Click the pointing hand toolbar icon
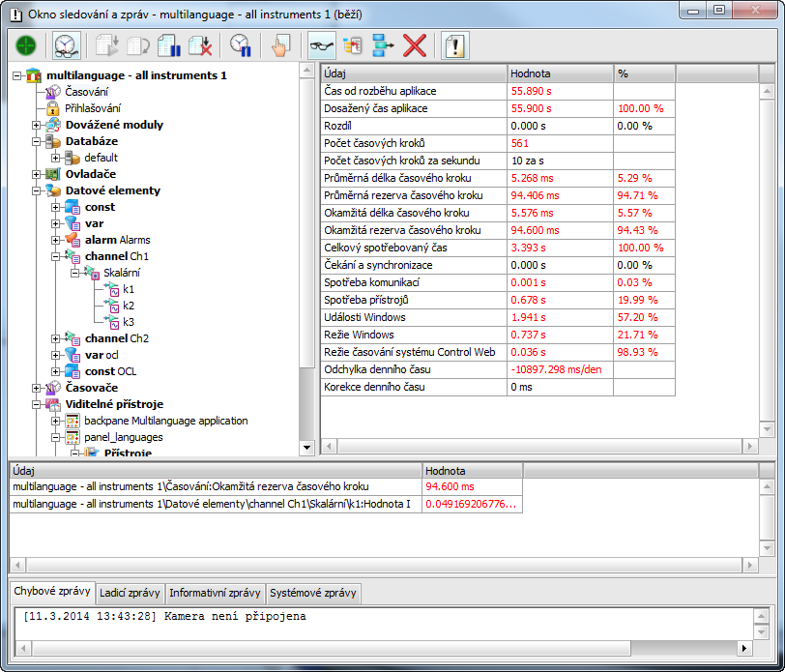 (279, 44)
